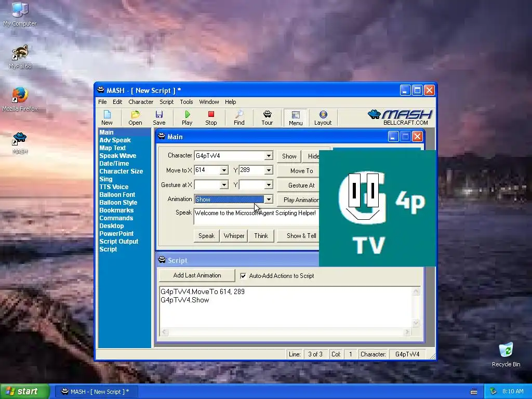532x399 pixels.
Task: Expand the Gesture at X dropdown
Action: 223,184
